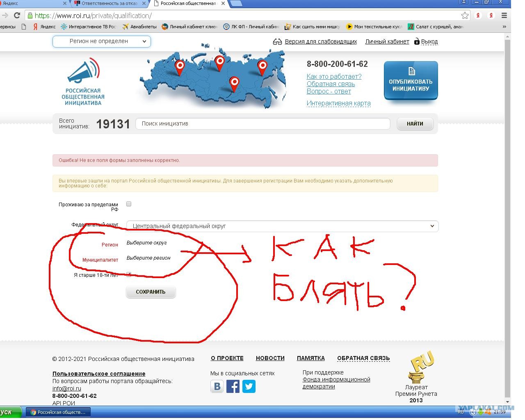Open the Как это работает? link
This screenshot has width=525, height=420.
click(334, 76)
